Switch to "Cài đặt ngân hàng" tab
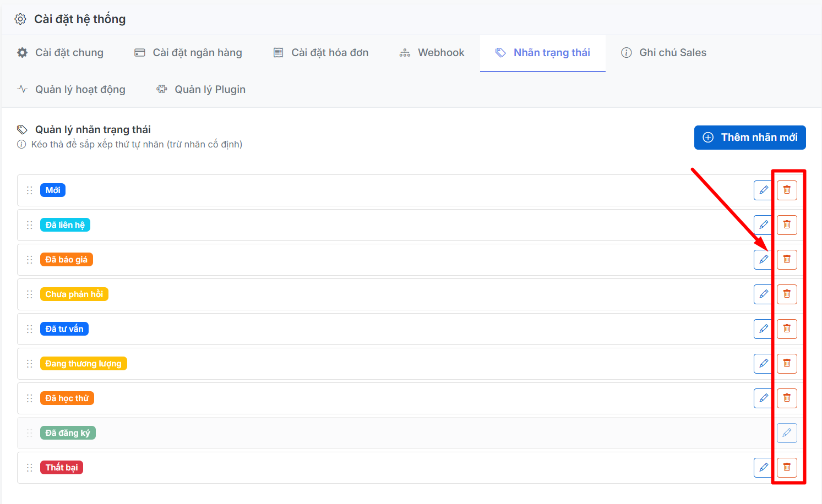822x504 pixels. tap(188, 53)
